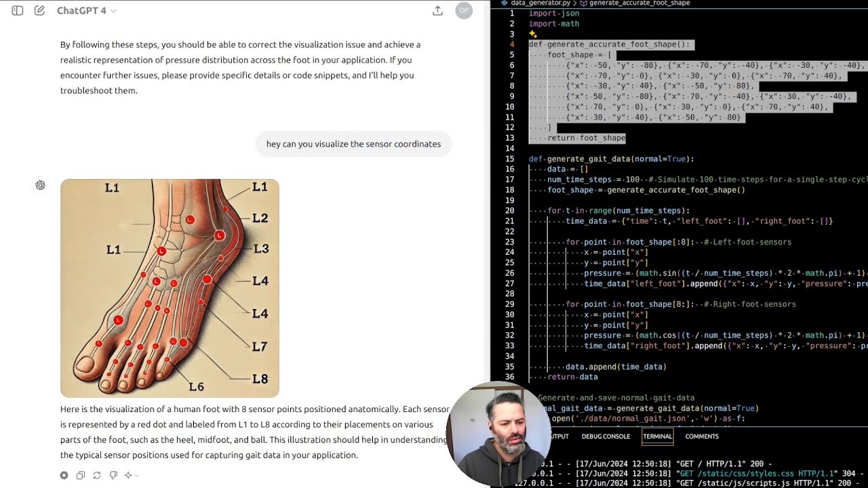Click the sparkle code action on line 3
The height and width of the screenshot is (488, 868).
532,34
